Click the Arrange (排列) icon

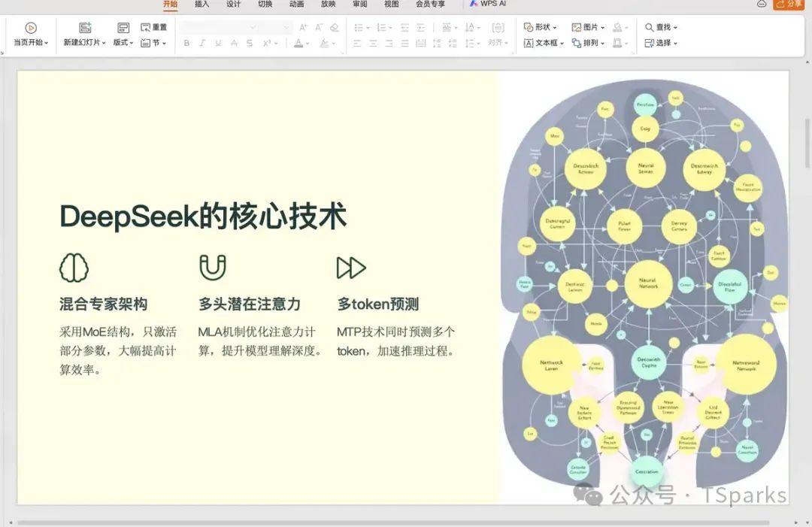577,43
